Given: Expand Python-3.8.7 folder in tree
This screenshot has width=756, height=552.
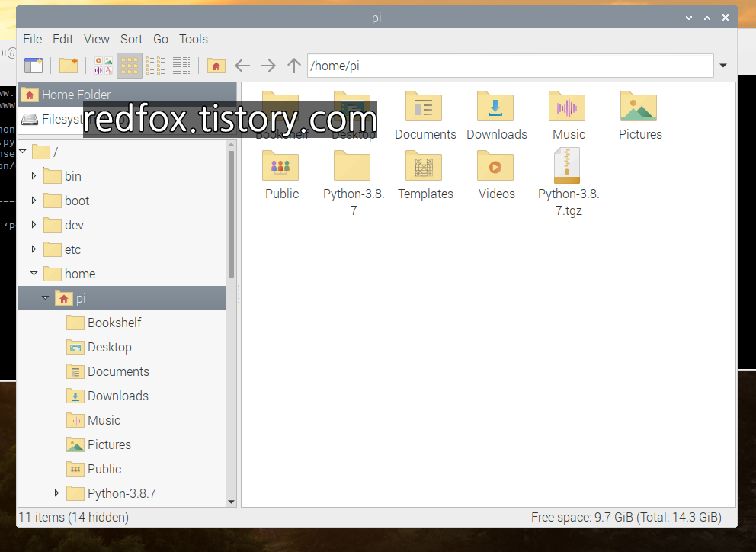Looking at the screenshot, I should (x=56, y=493).
